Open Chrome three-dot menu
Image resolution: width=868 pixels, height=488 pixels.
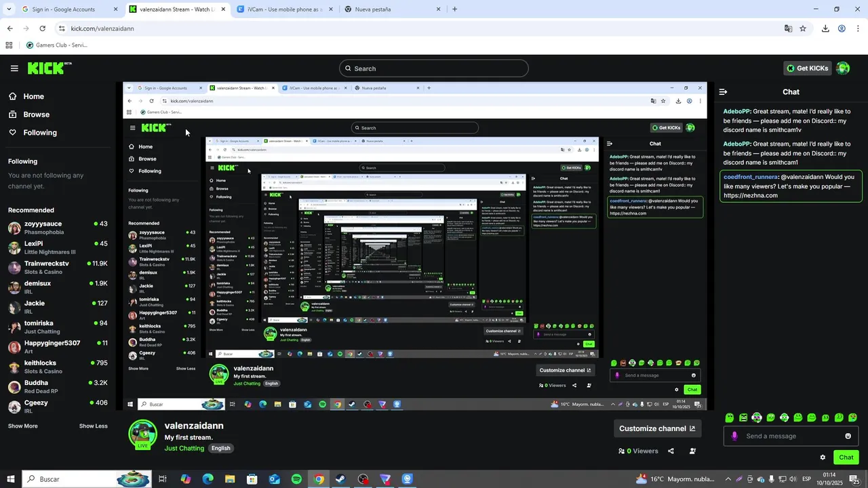(x=857, y=28)
